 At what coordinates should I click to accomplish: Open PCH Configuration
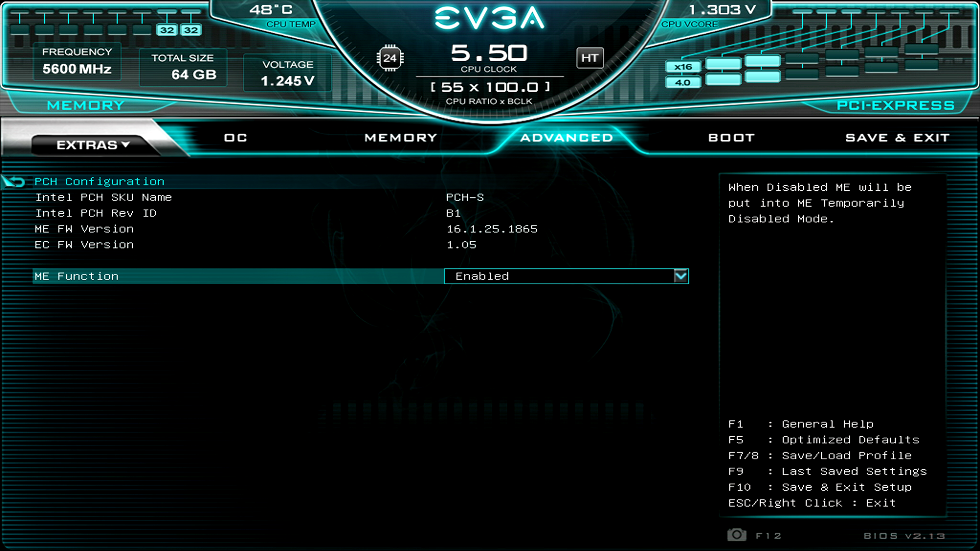click(100, 181)
